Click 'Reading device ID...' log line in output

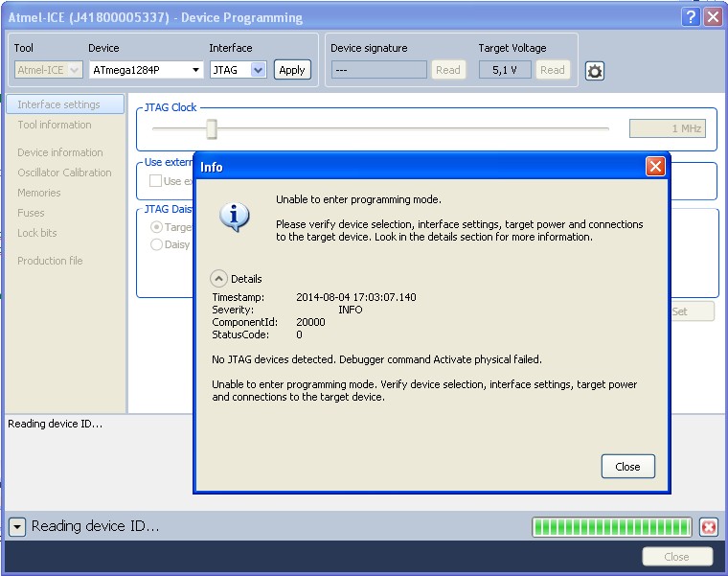56,424
